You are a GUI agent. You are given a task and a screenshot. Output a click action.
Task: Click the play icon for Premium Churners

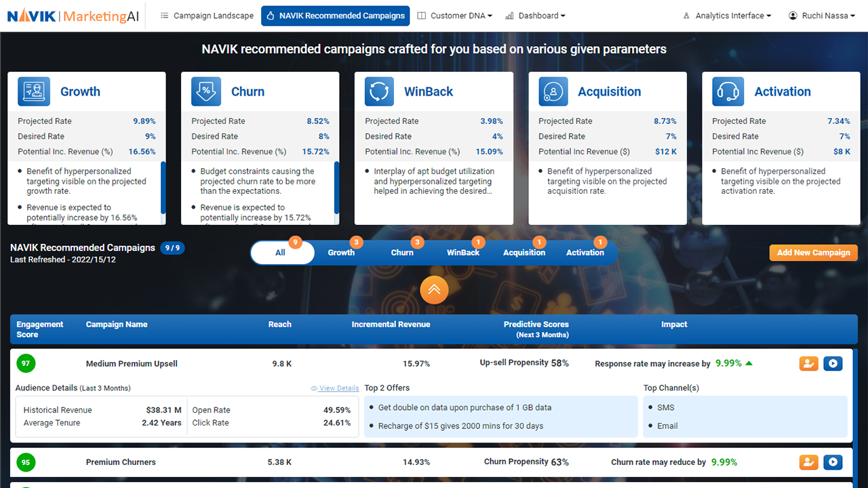click(833, 462)
